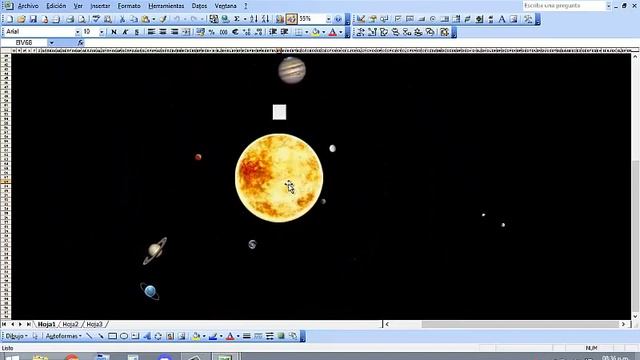Click the Format Painter brush icon
Screen dimensions: 640x360
[x=163, y=19]
